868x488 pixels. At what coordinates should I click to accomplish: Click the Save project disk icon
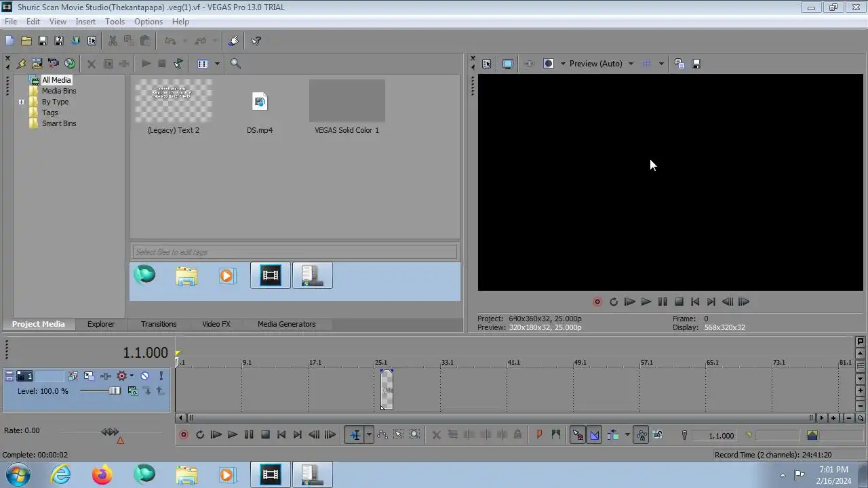(42, 41)
